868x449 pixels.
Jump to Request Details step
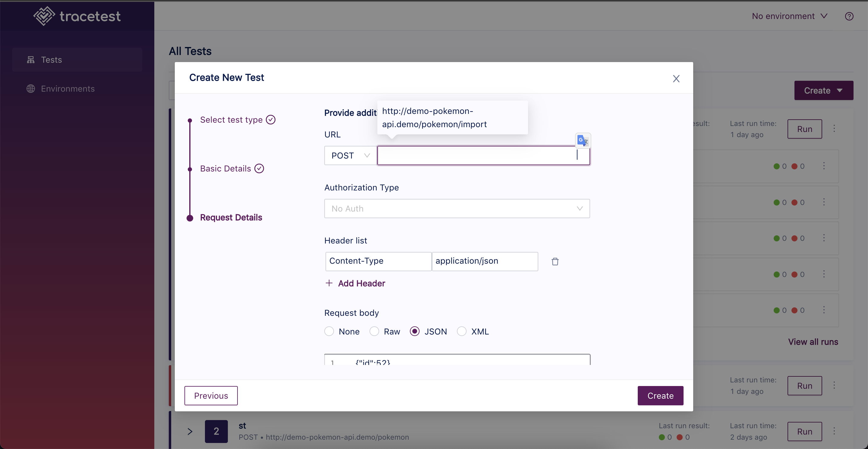point(231,217)
